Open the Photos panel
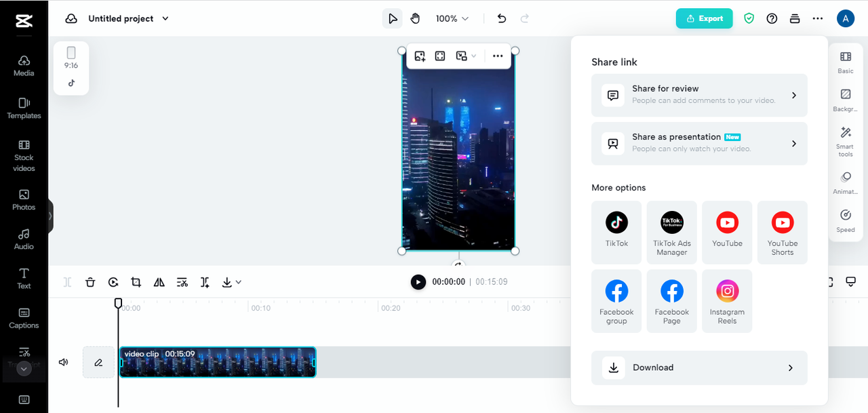 click(x=24, y=200)
